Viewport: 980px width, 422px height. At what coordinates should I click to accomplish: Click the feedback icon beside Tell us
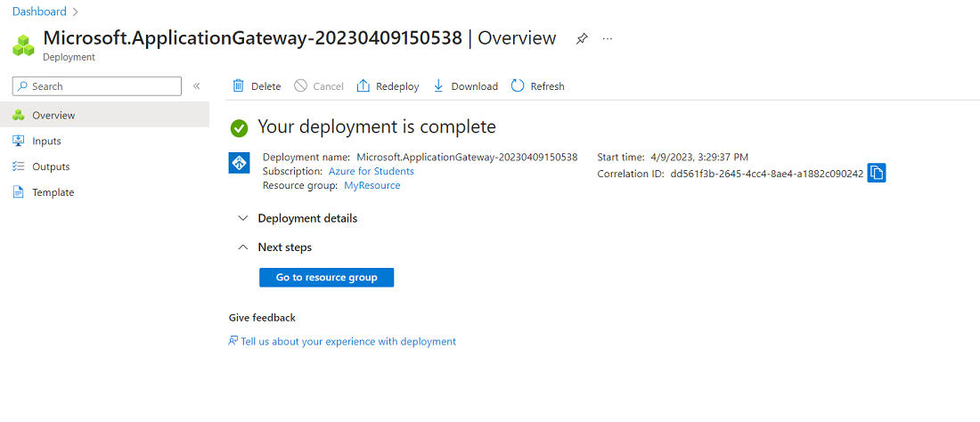pos(233,341)
